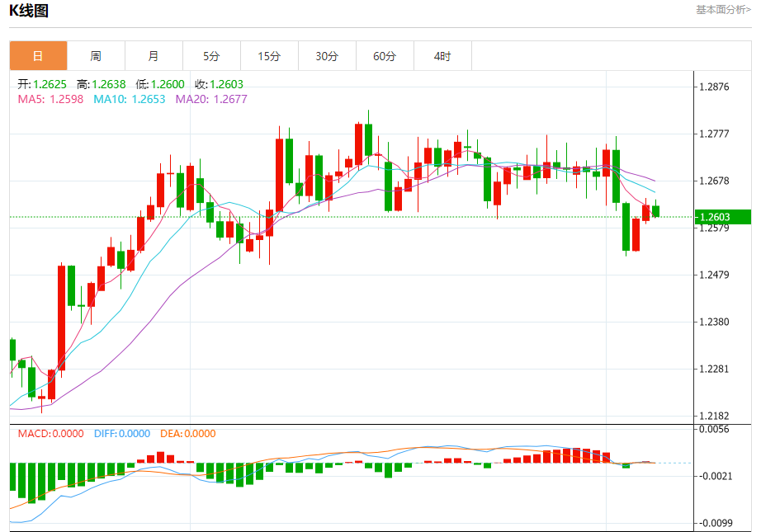The image size is (761, 532).
Task: Click the MACD:0.0000 label
Action: (51, 434)
